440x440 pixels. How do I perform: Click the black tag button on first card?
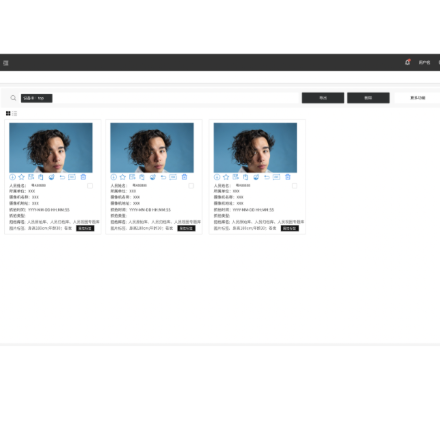click(x=85, y=228)
